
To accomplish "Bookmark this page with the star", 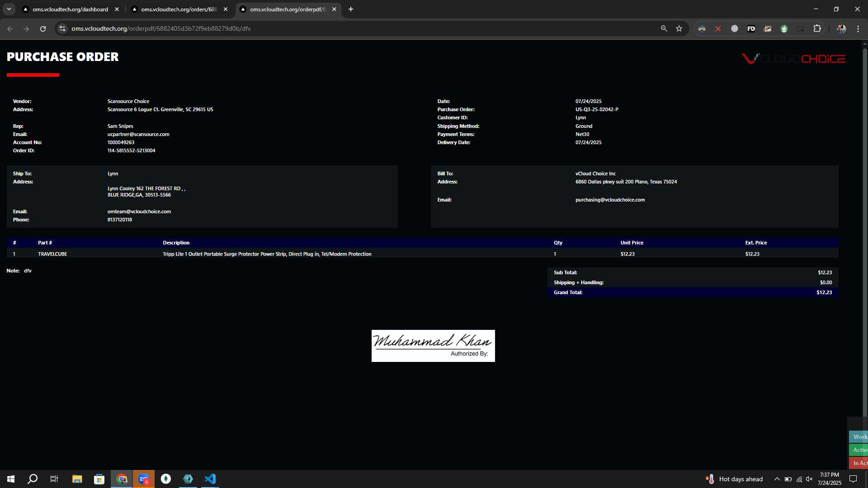I will click(x=679, y=28).
